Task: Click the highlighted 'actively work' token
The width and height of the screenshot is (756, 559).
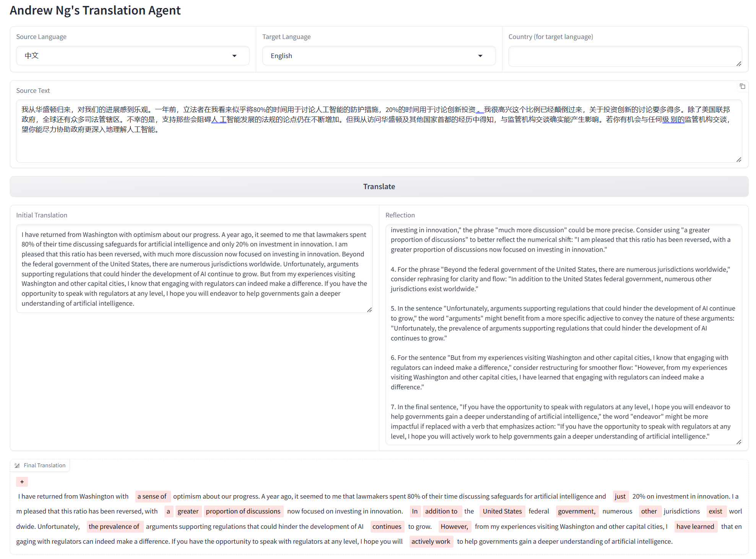Action: 431,541
